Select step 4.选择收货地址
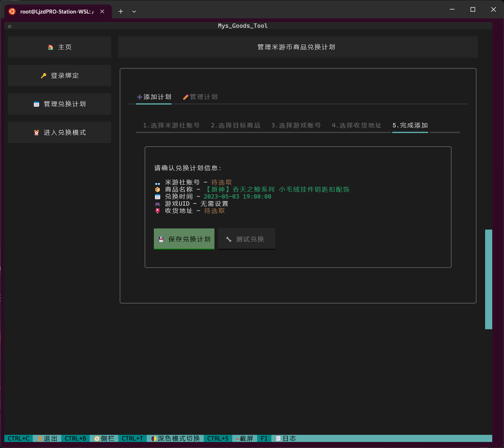The width and height of the screenshot is (504, 448). click(x=357, y=125)
